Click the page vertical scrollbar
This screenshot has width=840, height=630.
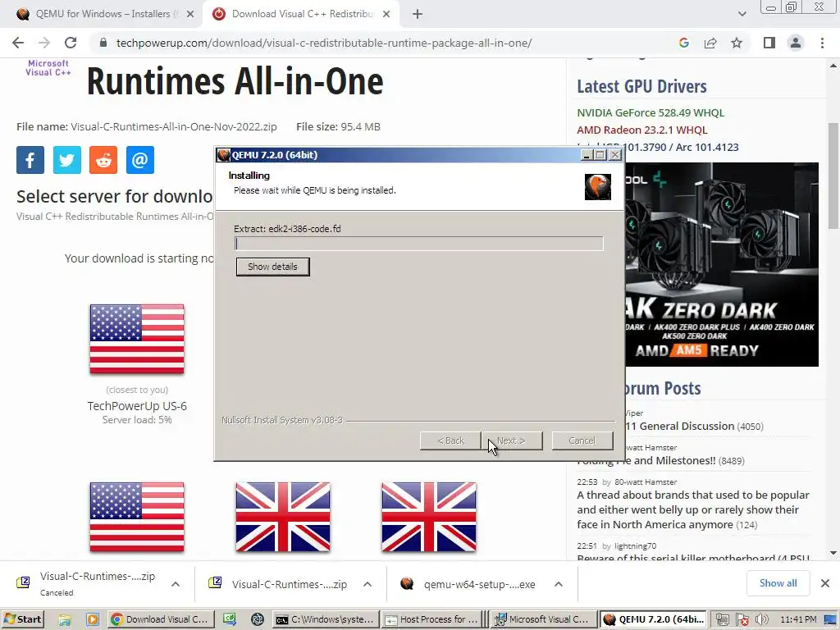tap(833, 176)
